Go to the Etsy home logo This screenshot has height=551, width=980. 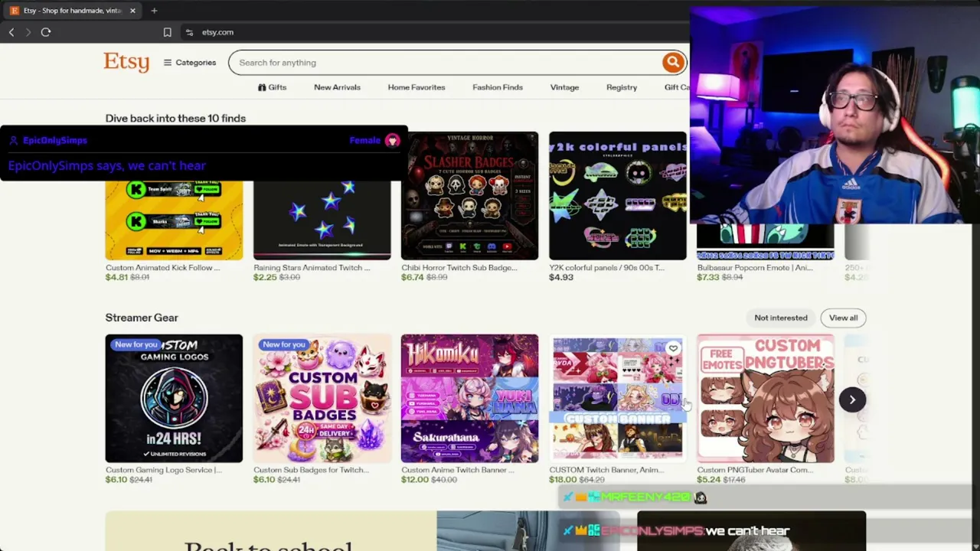pos(126,62)
